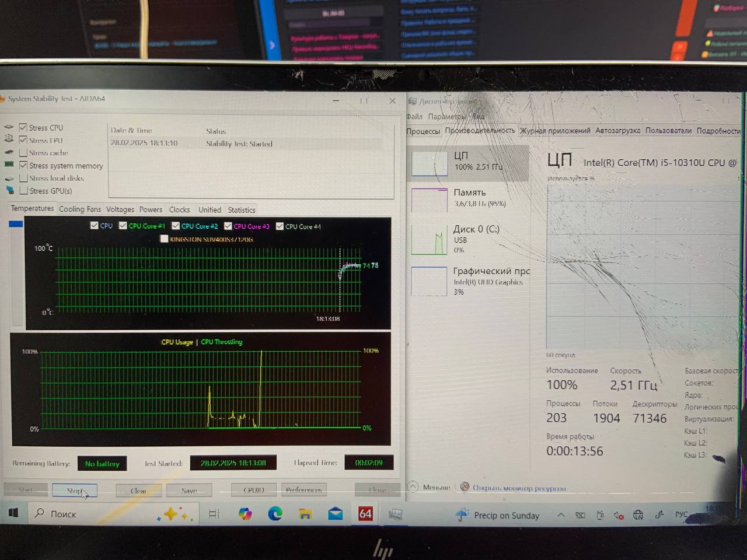747x560 pixels.
Task: Uncheck the CPU Core #4 graph checkbox
Action: pos(280,226)
